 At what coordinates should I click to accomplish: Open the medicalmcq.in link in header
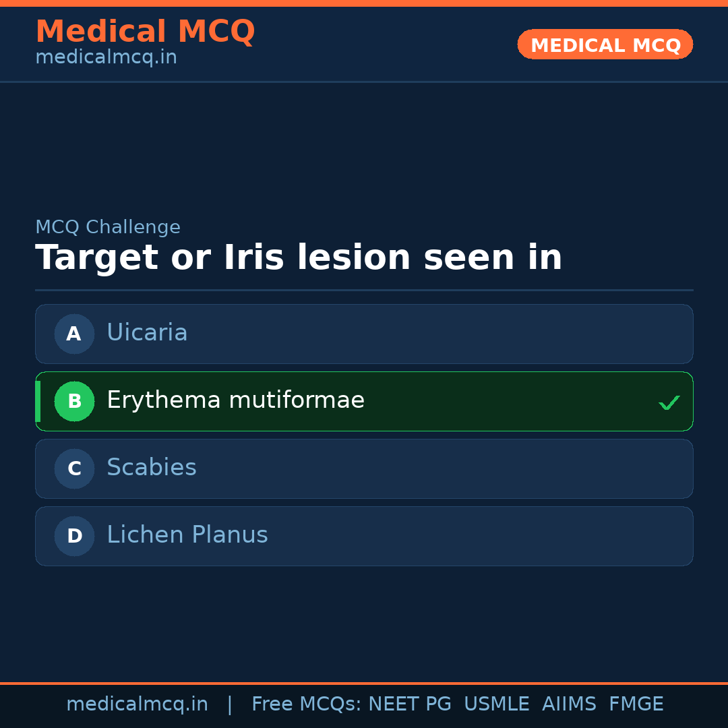pyautogui.click(x=106, y=57)
